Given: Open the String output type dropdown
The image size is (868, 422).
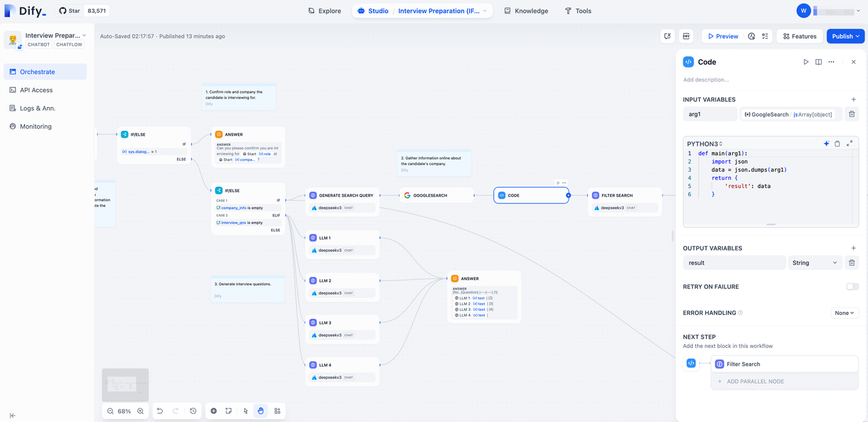Looking at the screenshot, I should point(814,263).
